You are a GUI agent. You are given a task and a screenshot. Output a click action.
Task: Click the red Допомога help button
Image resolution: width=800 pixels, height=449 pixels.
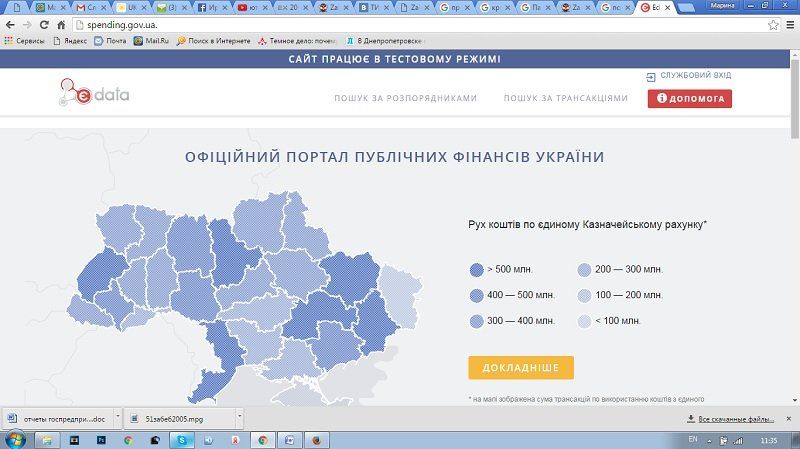coord(690,99)
